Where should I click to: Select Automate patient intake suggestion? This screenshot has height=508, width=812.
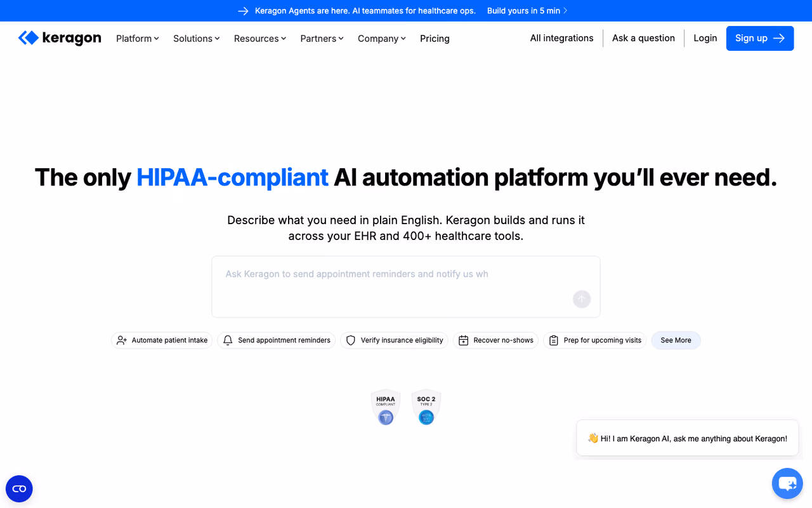pyautogui.click(x=162, y=340)
